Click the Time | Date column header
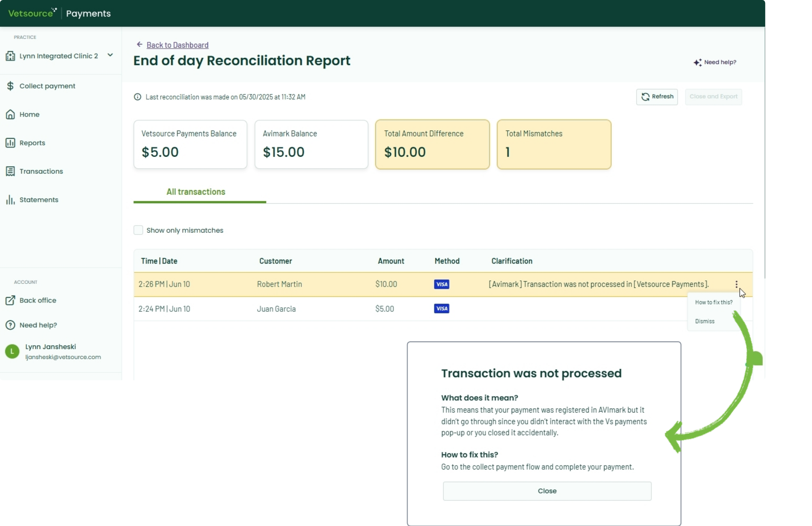Image resolution: width=812 pixels, height=526 pixels. click(159, 261)
